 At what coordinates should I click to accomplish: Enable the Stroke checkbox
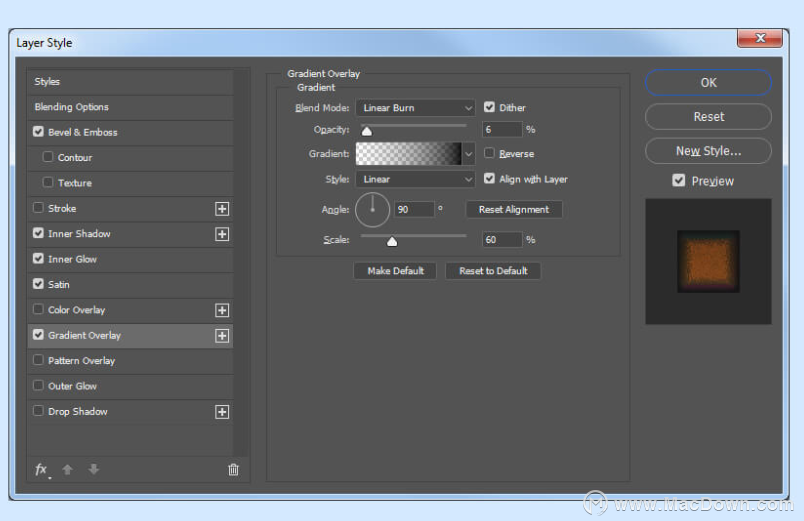(x=38, y=207)
